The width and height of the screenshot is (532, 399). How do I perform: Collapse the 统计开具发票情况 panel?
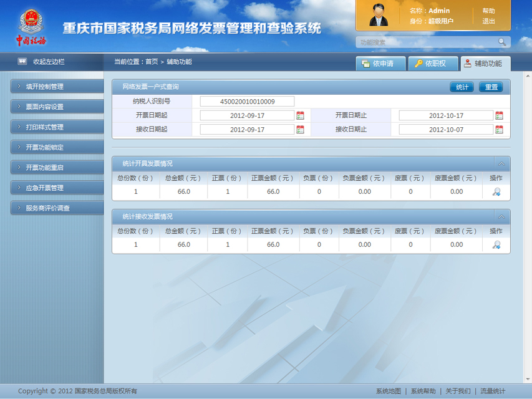pyautogui.click(x=501, y=164)
